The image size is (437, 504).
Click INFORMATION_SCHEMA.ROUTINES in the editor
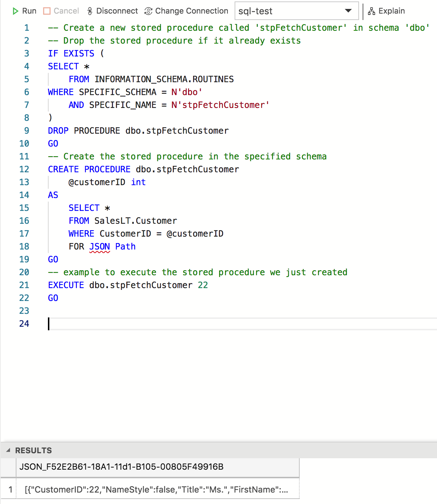coord(164,79)
